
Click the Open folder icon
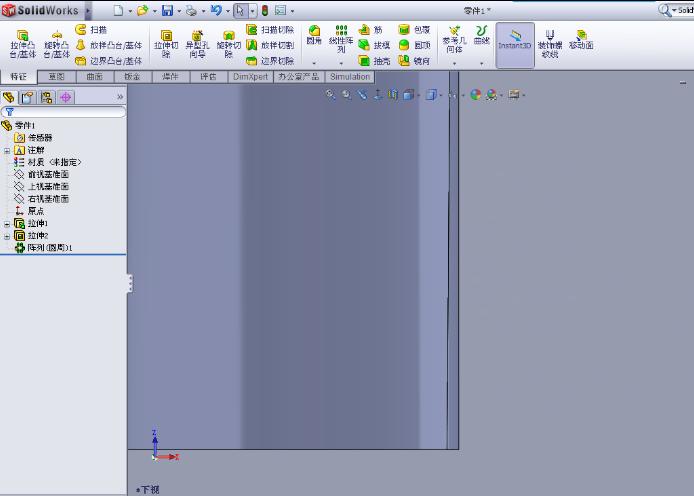pos(143,11)
